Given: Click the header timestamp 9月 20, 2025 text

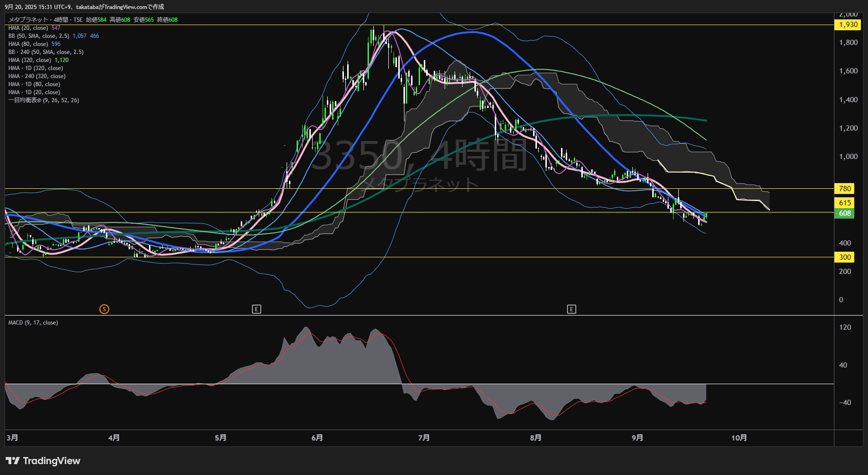Looking at the screenshot, I should pyautogui.click(x=84, y=7).
